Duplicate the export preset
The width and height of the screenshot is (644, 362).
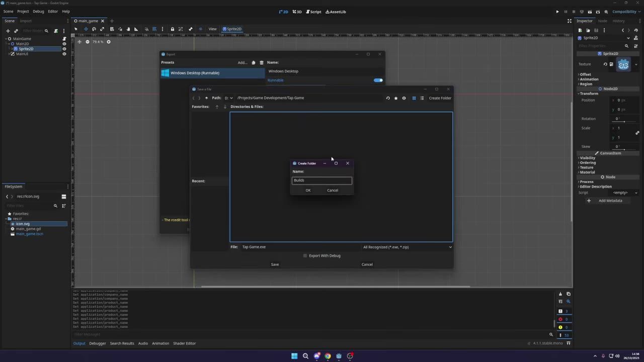tap(254, 62)
